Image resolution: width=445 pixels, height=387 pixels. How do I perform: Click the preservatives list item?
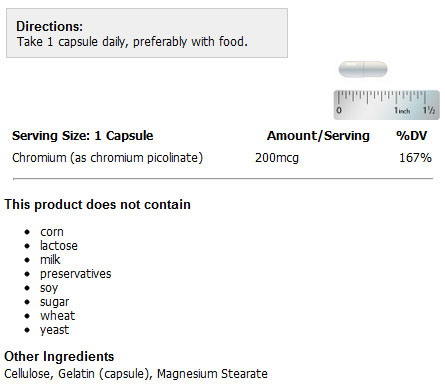tap(76, 274)
